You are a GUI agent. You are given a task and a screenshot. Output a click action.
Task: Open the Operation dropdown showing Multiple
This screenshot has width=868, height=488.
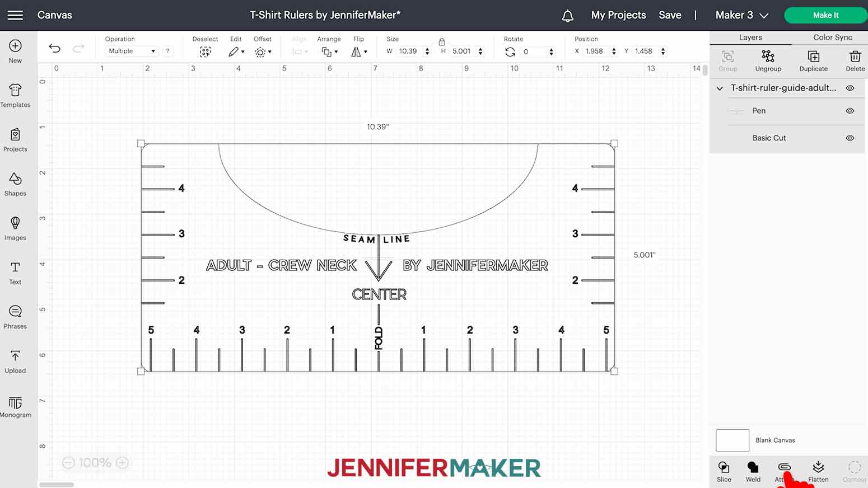point(132,51)
